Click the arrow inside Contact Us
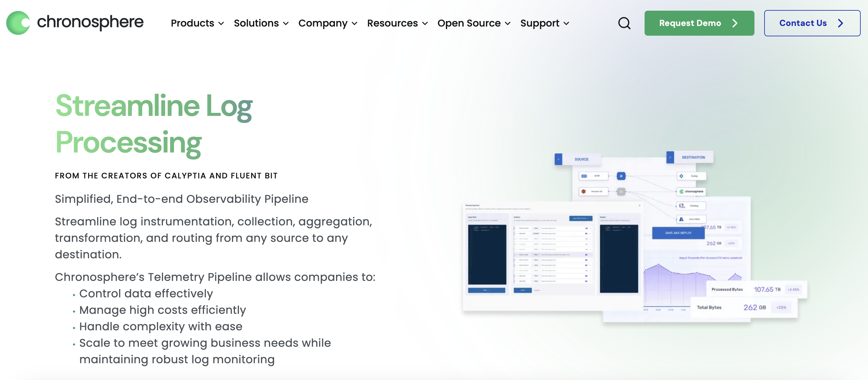868x380 pixels. 840,23
